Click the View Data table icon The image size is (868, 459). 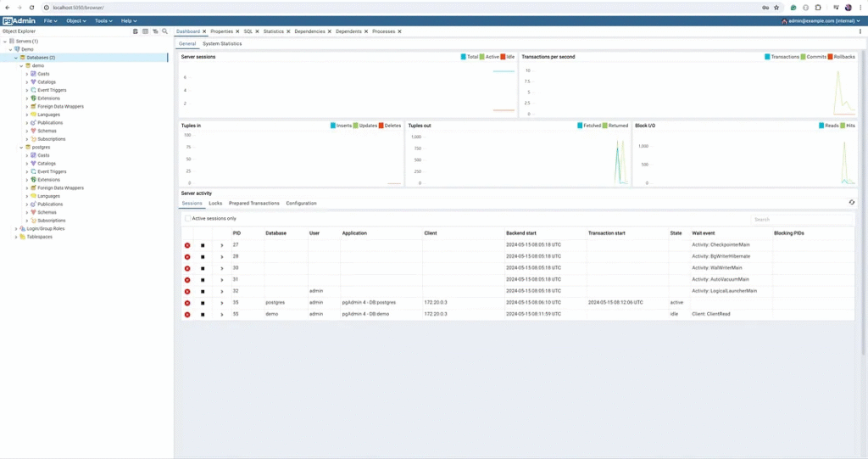pyautogui.click(x=145, y=31)
